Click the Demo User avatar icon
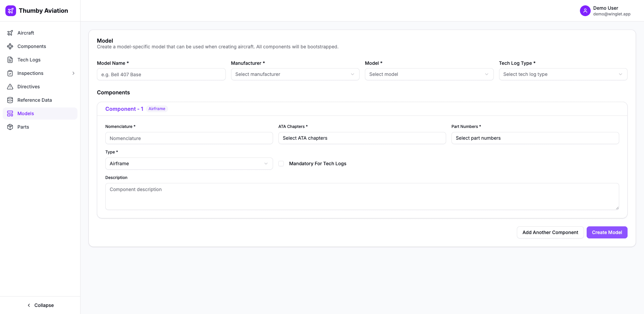 [585, 11]
